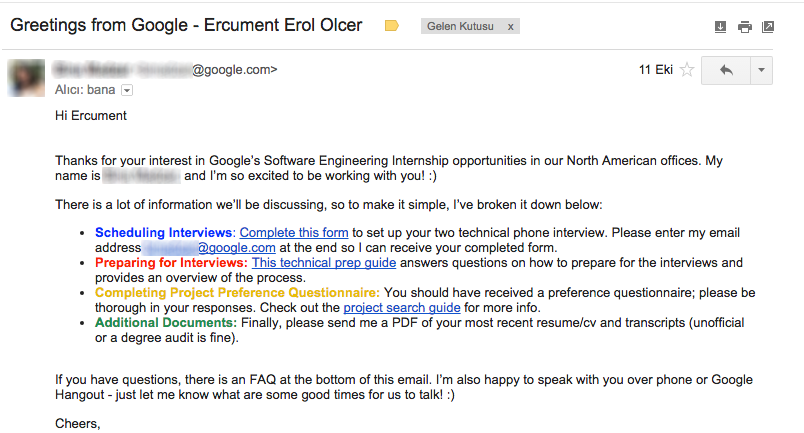Viewport: 804px width, 433px height.
Task: Star this email message
Action: pos(687,70)
